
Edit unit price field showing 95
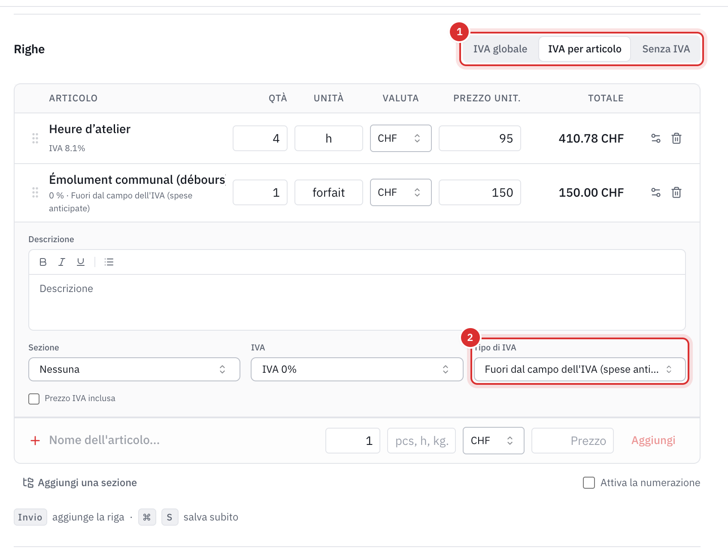(480, 138)
